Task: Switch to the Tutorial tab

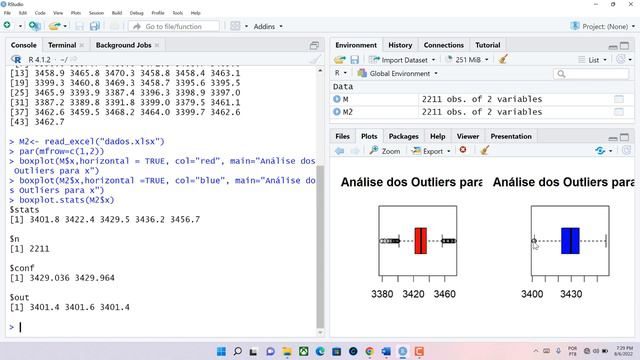Action: pos(487,45)
